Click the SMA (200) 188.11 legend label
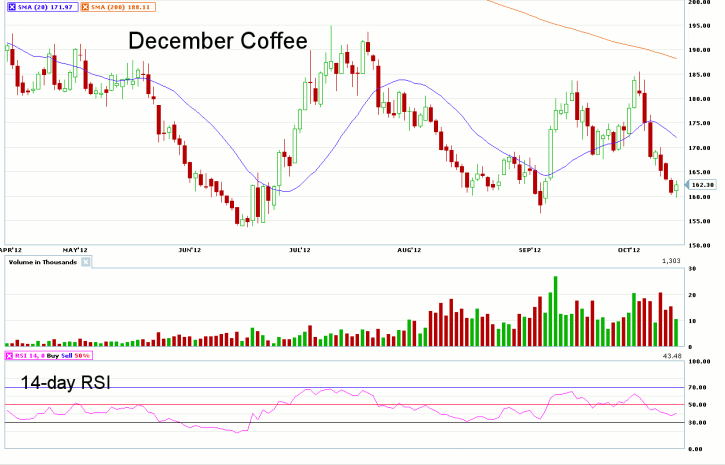 [122, 6]
